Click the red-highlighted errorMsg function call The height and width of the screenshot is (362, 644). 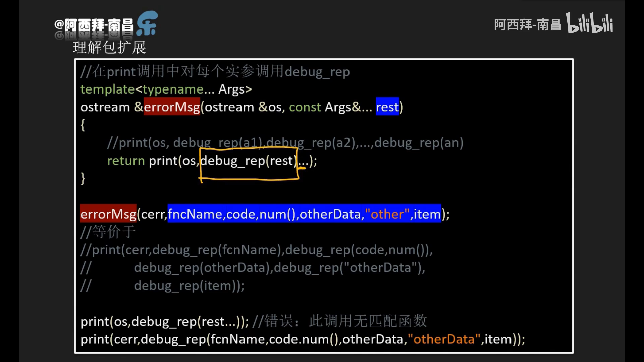coord(108,214)
